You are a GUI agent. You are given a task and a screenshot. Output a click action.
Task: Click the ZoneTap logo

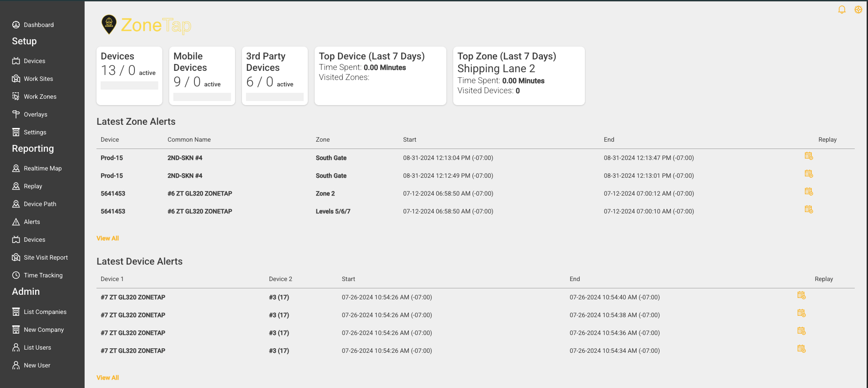click(146, 25)
